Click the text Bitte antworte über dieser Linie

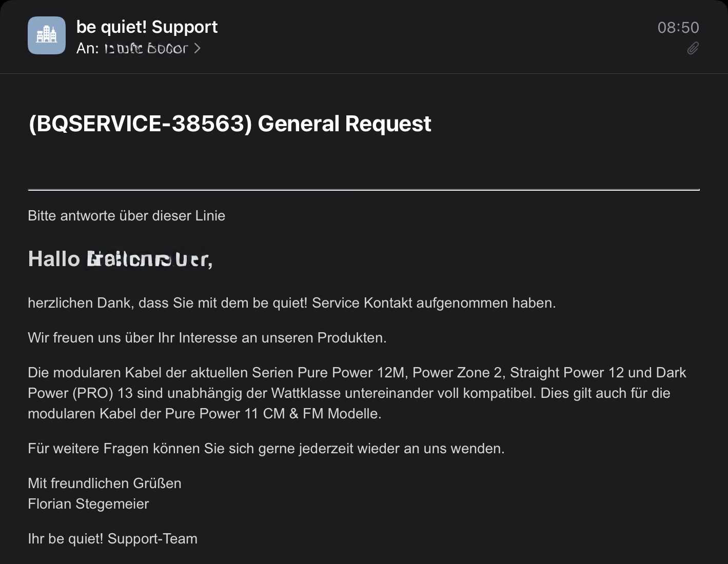[127, 215]
